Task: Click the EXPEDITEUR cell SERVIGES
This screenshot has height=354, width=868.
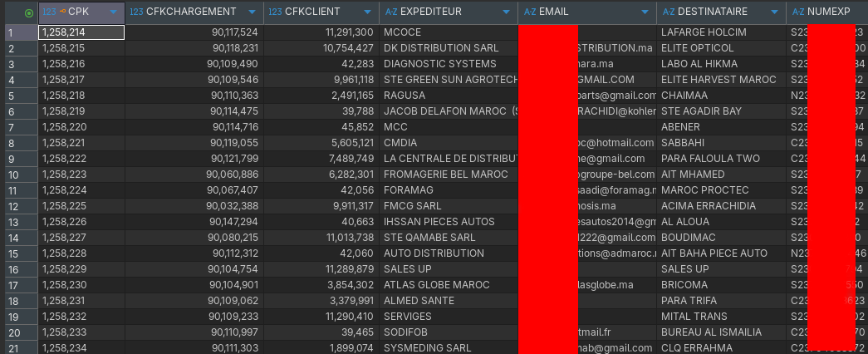Action: coord(449,317)
